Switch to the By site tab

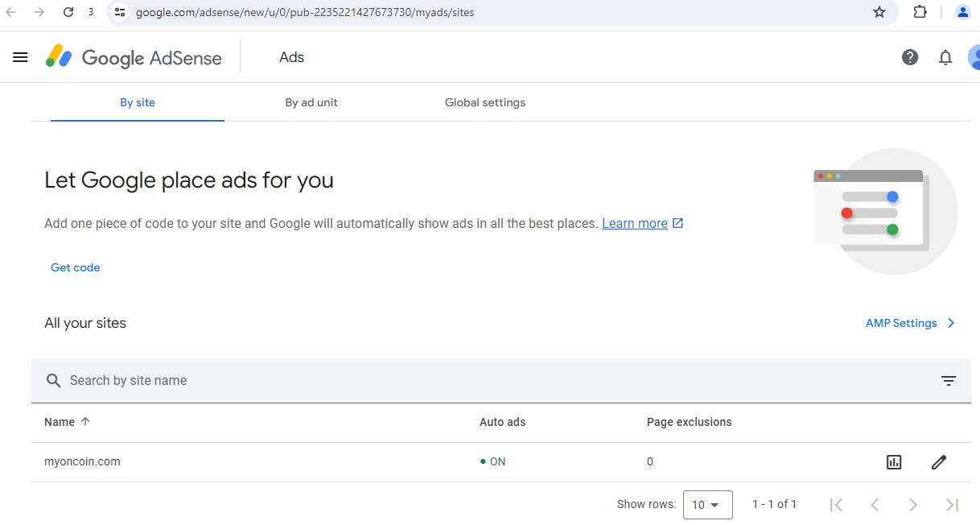(138, 103)
